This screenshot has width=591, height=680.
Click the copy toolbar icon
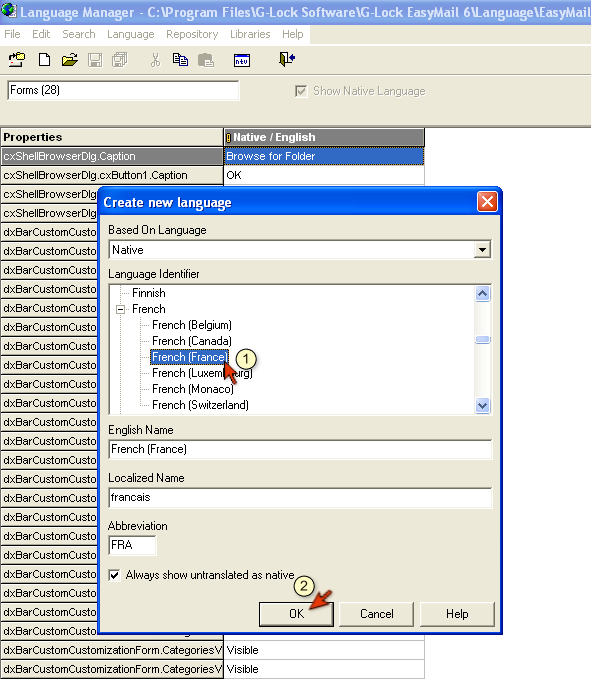180,59
